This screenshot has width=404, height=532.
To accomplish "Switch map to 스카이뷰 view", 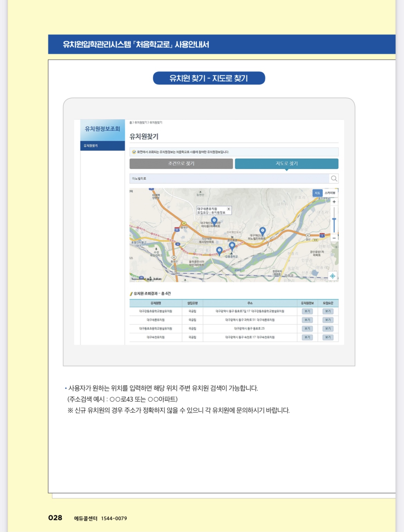I will click(x=330, y=193).
